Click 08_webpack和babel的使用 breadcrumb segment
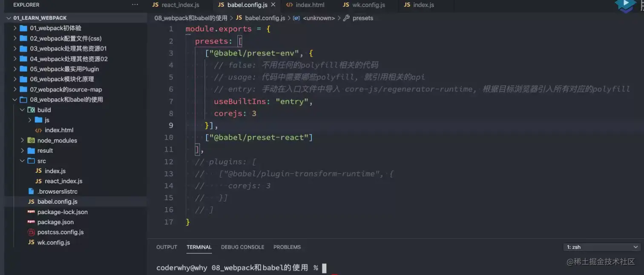Viewport: 644px width, 275px height. [x=191, y=18]
